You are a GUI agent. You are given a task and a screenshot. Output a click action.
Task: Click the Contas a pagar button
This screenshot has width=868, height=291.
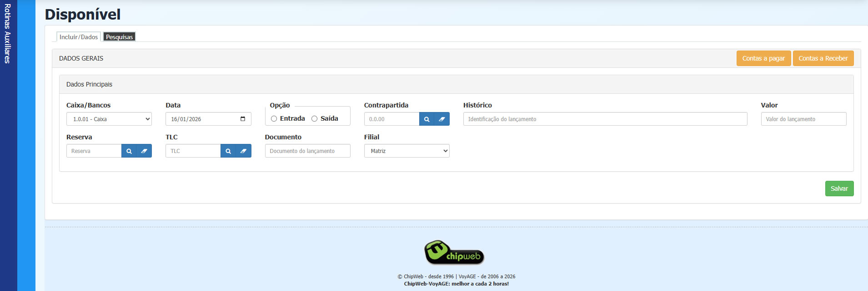(763, 58)
